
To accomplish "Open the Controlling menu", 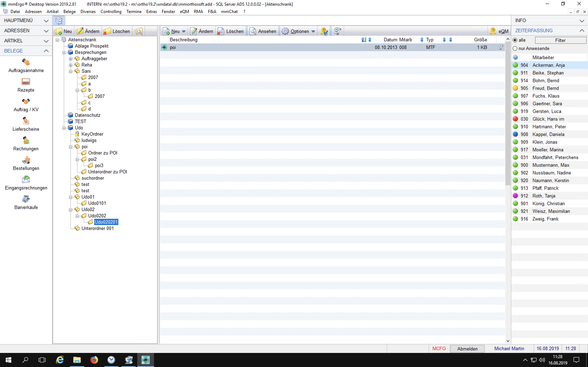I will (x=111, y=12).
